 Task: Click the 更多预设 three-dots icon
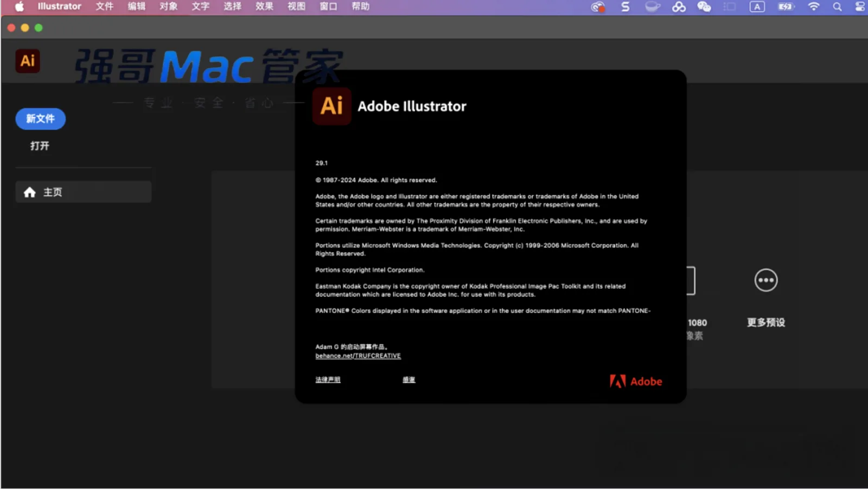[766, 280]
